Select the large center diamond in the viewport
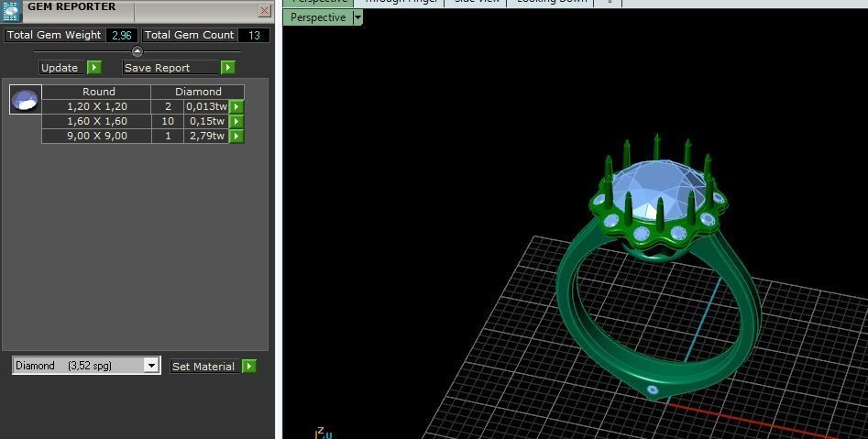The image size is (868, 439). click(x=659, y=188)
